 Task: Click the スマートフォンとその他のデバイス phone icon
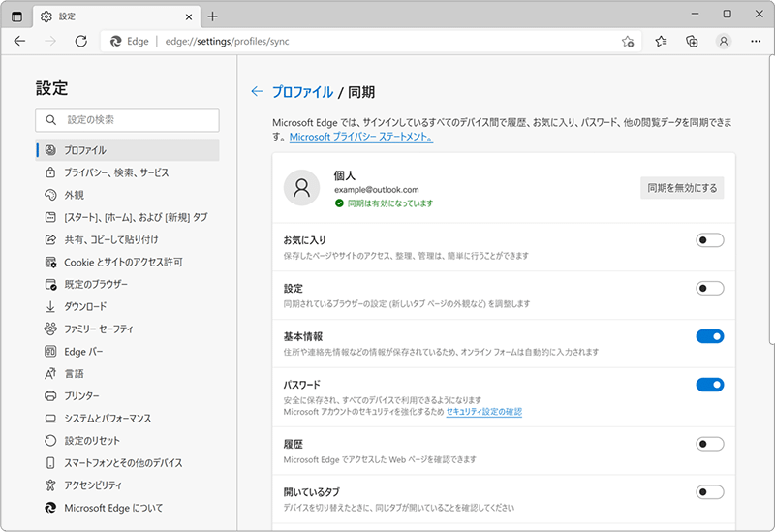pyautogui.click(x=50, y=463)
